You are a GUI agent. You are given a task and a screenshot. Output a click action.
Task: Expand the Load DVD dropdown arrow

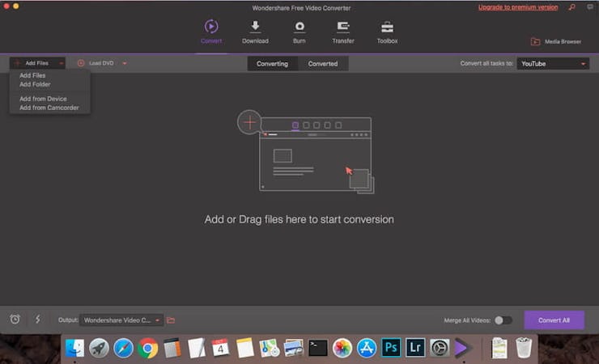125,63
